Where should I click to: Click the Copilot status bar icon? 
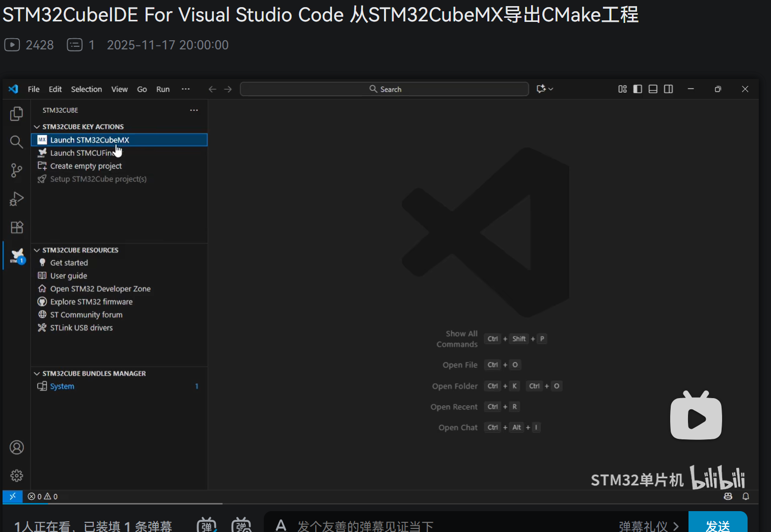pyautogui.click(x=728, y=496)
